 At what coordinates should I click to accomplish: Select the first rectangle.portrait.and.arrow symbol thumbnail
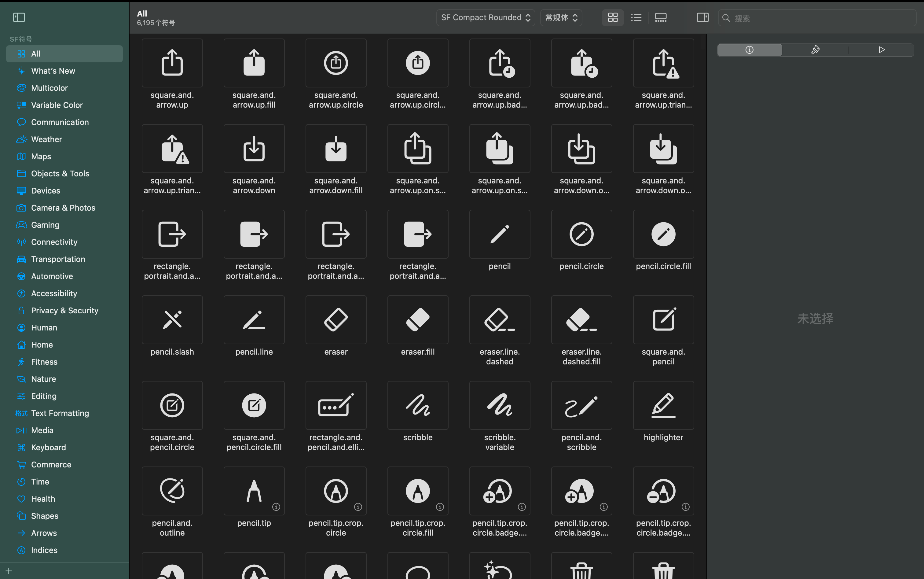point(172,234)
